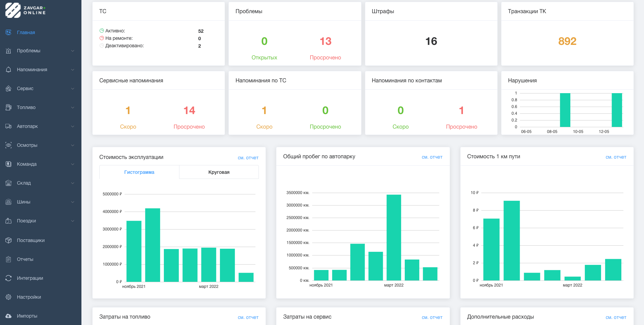The width and height of the screenshot is (644, 325).
Task: Expand the Поездки menu chevron
Action: pyautogui.click(x=72, y=221)
